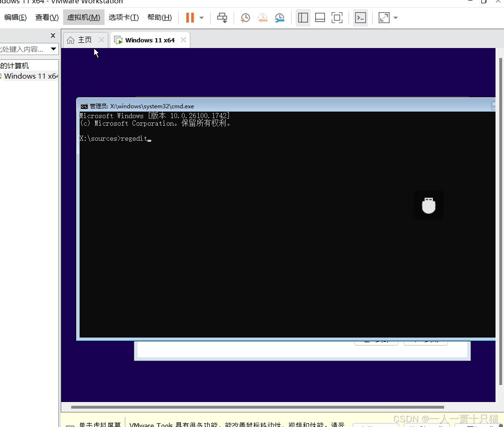Image resolution: width=504 pixels, height=427 pixels.
Task: Click the USB device indicator overlay
Action: pyautogui.click(x=429, y=205)
